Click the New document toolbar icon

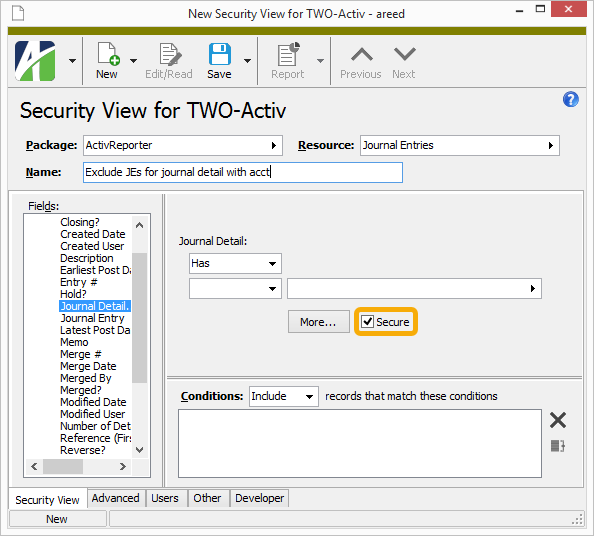(x=108, y=54)
